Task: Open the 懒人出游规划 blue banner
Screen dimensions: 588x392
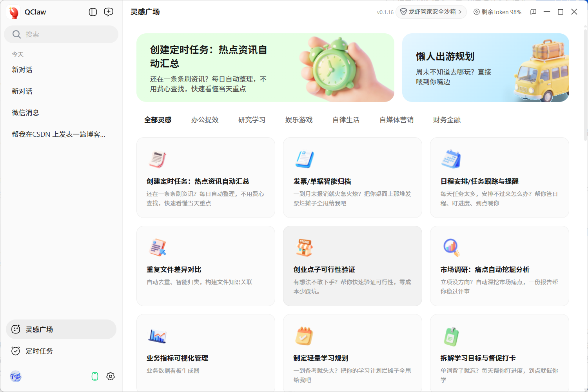Action: point(486,67)
